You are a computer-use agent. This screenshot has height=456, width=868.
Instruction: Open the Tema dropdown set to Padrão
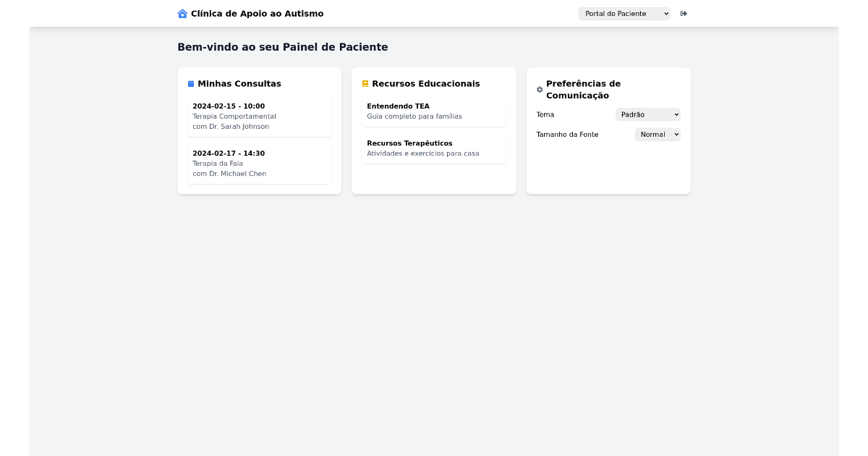pyautogui.click(x=647, y=114)
